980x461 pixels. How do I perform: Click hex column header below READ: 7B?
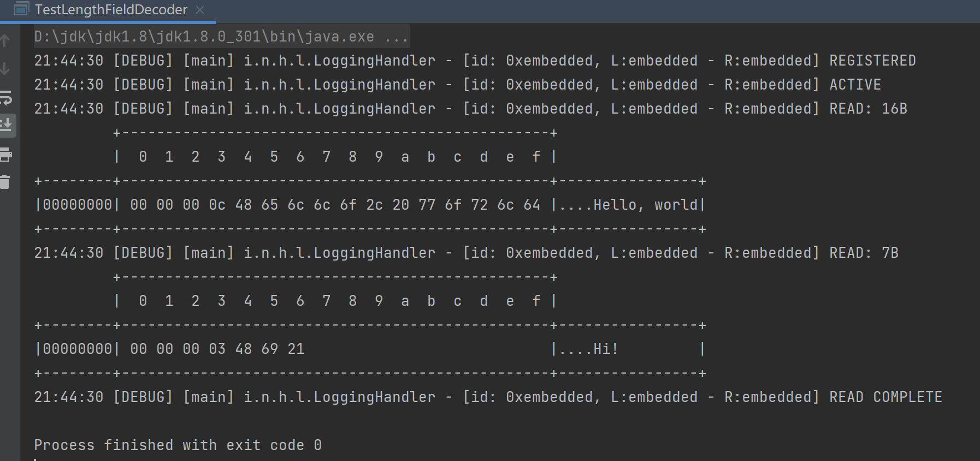tap(334, 301)
